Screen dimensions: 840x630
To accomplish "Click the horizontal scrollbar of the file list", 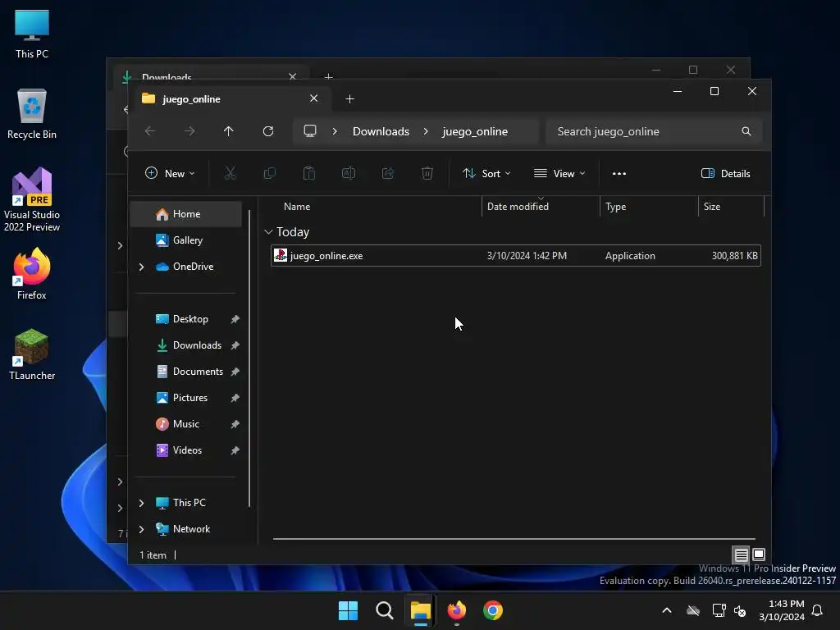I will tap(514, 539).
